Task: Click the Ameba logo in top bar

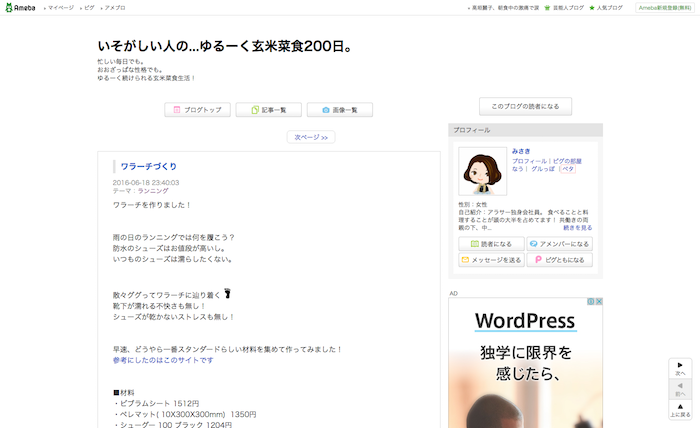Action: (x=20, y=8)
